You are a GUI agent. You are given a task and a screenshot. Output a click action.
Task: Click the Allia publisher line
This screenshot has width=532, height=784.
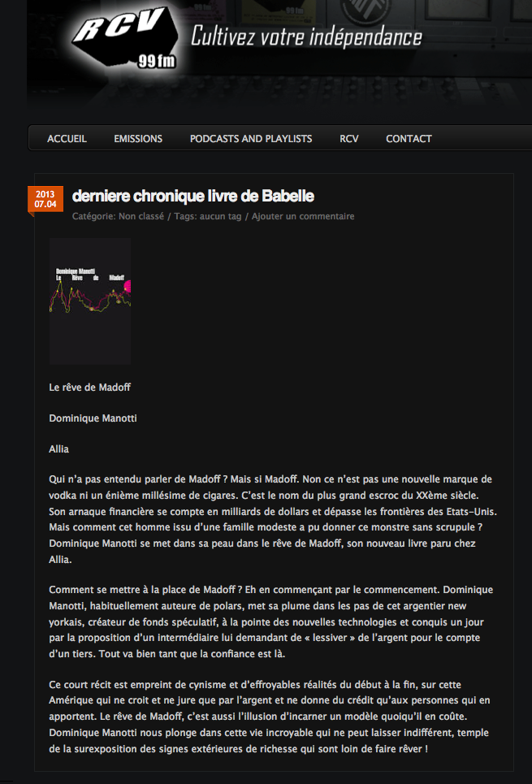[x=59, y=449]
